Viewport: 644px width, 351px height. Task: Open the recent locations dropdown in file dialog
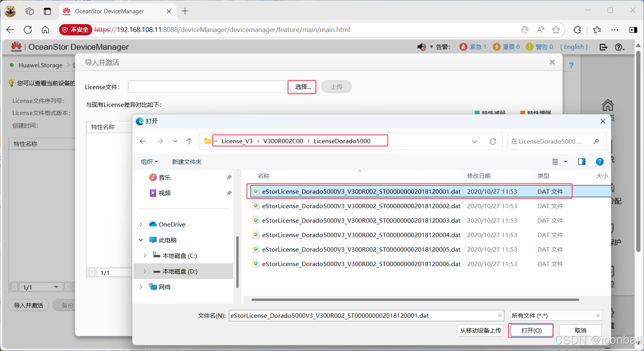[175, 141]
